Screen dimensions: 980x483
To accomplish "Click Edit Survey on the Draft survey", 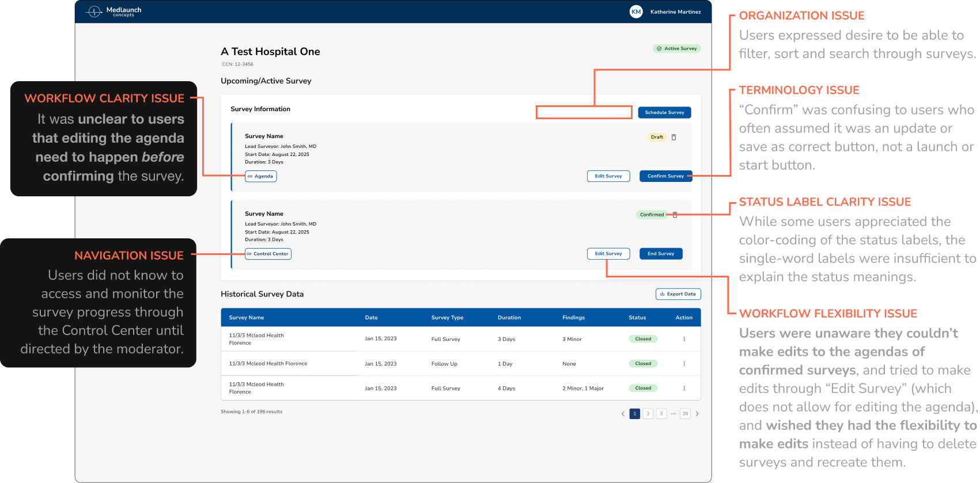I will 608,176.
